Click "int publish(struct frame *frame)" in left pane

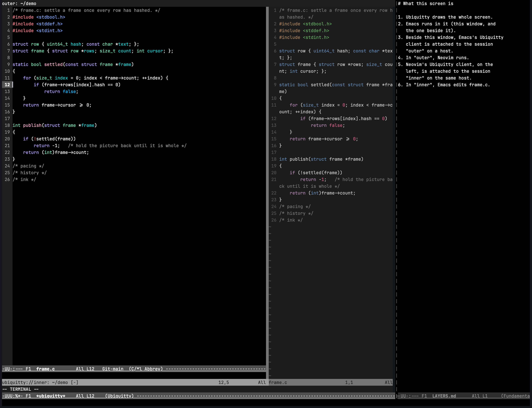pyautogui.click(x=55, y=125)
